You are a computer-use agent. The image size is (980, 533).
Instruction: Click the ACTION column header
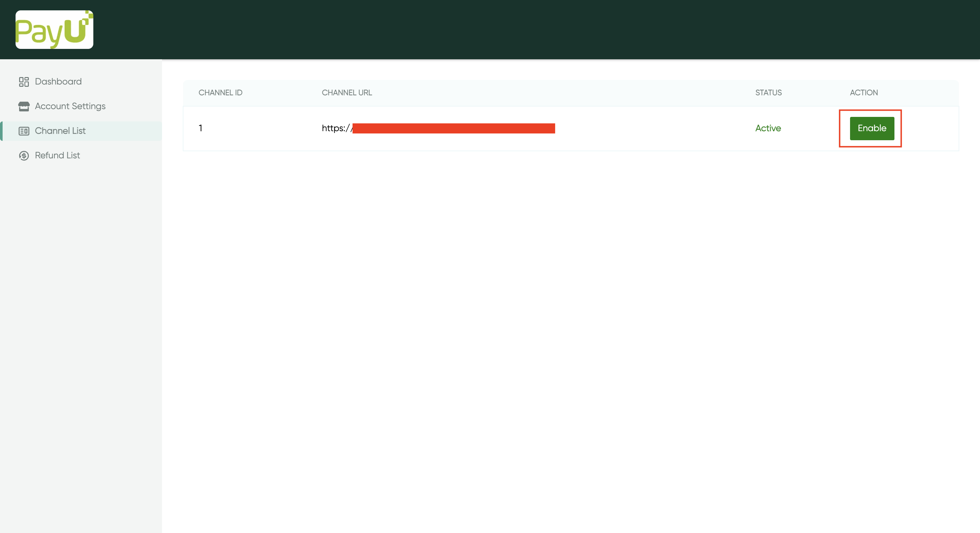tap(864, 93)
